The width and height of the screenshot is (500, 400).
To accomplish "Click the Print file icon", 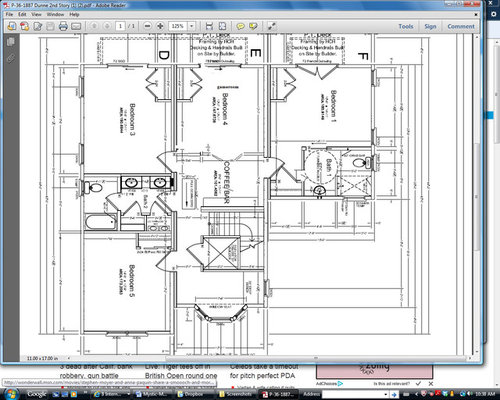I will pyautogui.click(x=63, y=26).
